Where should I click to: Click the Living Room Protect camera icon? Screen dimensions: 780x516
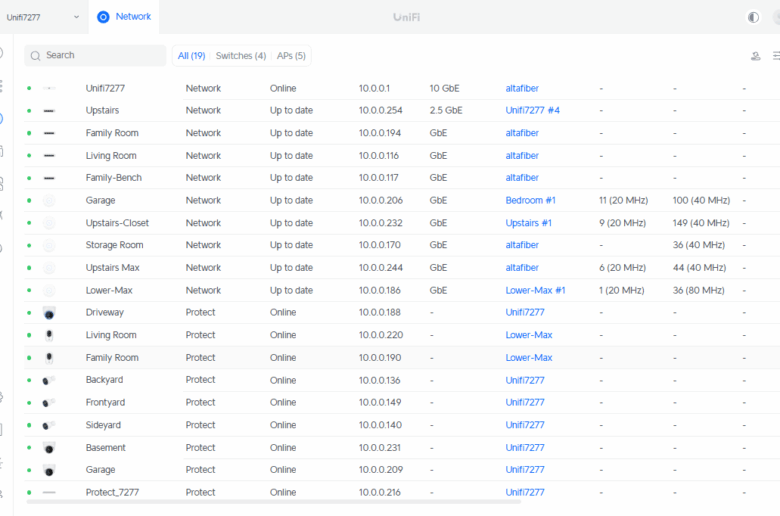coord(49,336)
